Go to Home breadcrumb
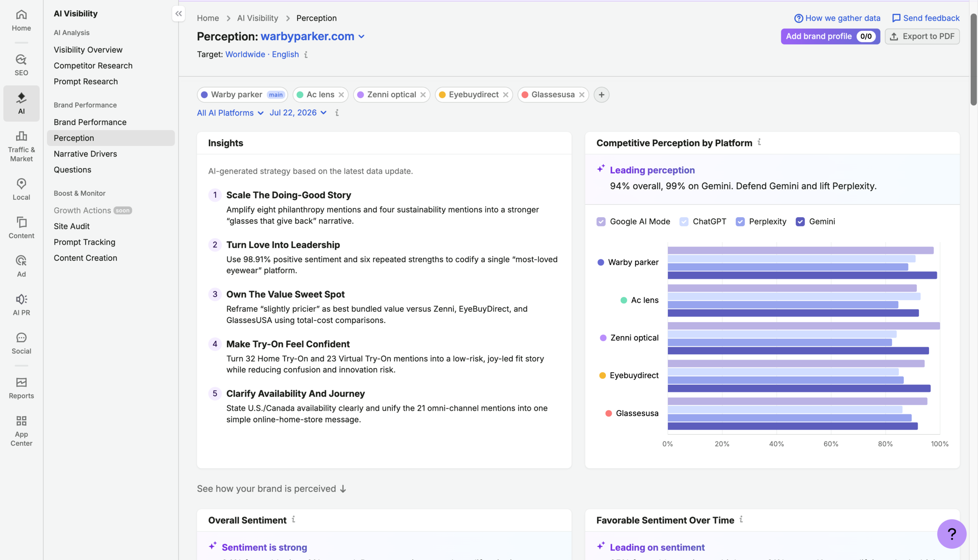The width and height of the screenshot is (978, 560). [208, 18]
